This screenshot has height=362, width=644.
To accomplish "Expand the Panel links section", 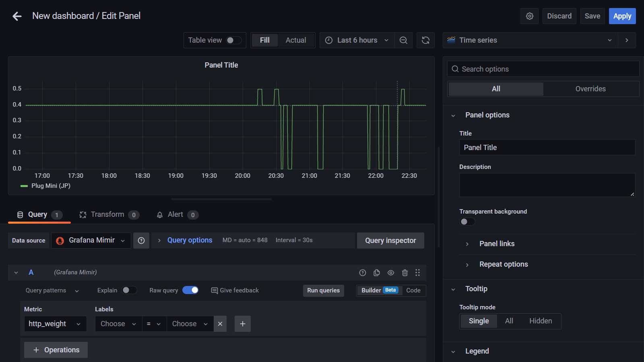I will [497, 244].
